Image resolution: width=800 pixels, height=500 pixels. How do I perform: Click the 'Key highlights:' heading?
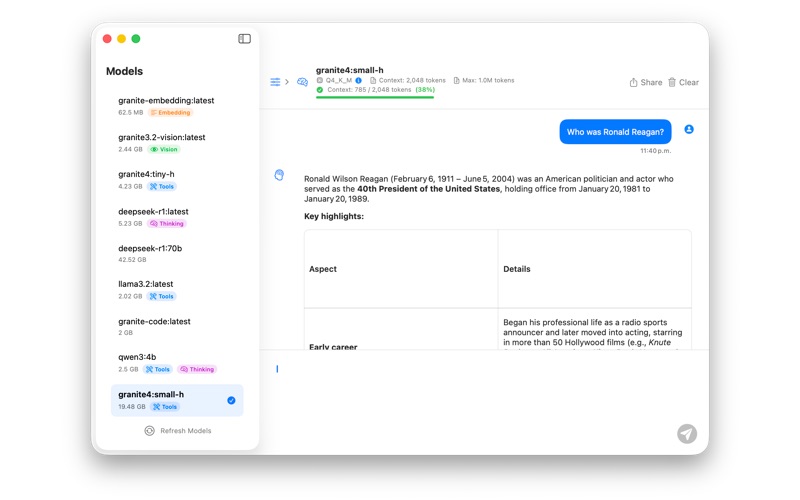point(334,216)
